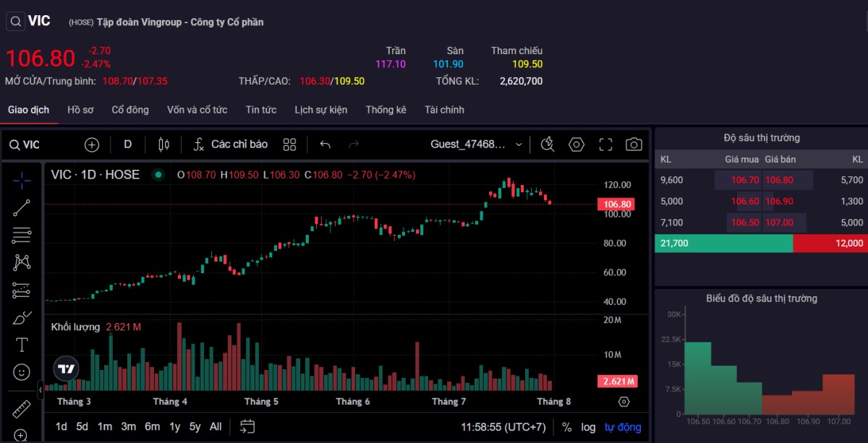
Task: Click the 'Các chỉ báo' indicators button
Action: click(231, 145)
